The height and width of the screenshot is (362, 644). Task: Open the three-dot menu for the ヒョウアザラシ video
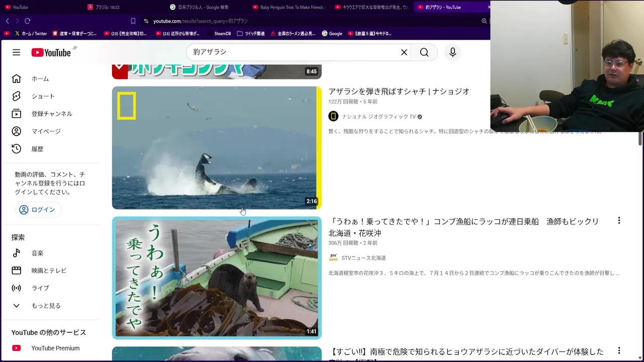coord(619,351)
